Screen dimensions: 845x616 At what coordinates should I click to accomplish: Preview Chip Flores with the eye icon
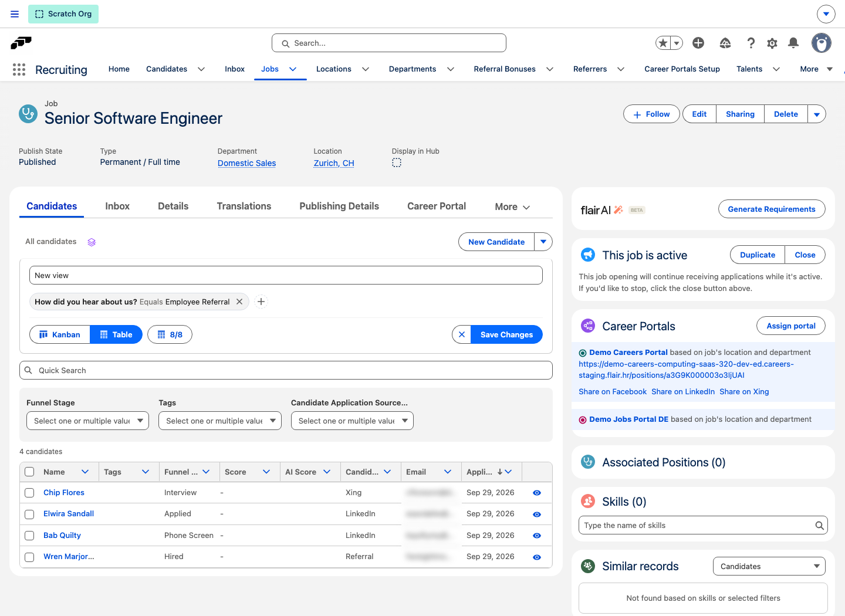click(536, 493)
